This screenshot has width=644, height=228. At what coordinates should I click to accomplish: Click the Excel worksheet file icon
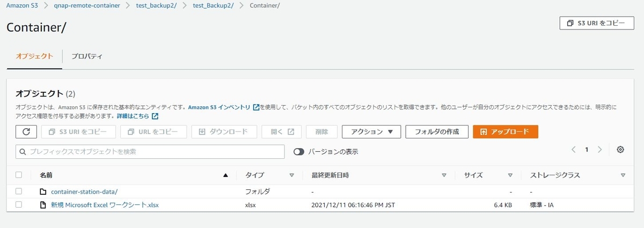coord(43,205)
